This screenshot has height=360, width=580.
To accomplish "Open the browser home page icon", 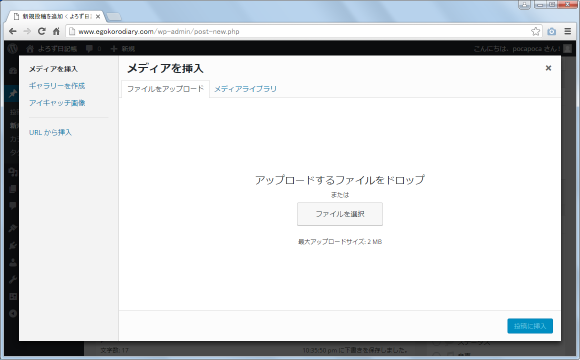I will click(x=56, y=31).
